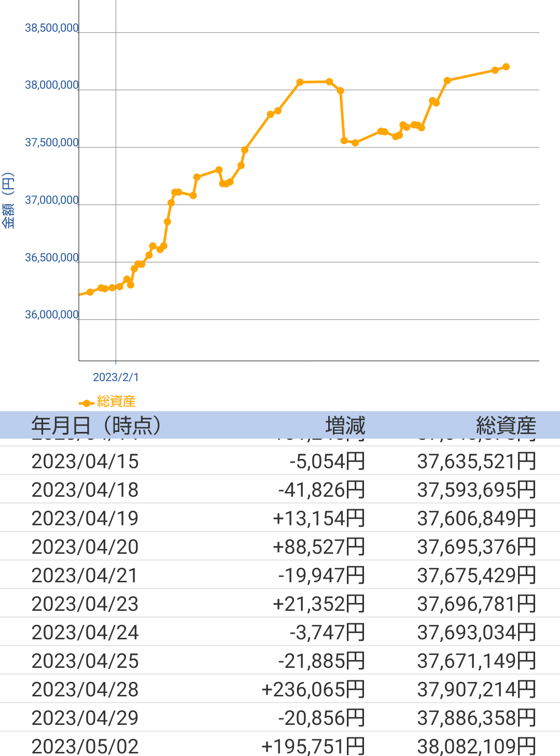The width and height of the screenshot is (560, 756).
Task: Tap the 年月日（時点） column header
Action: [x=96, y=425]
